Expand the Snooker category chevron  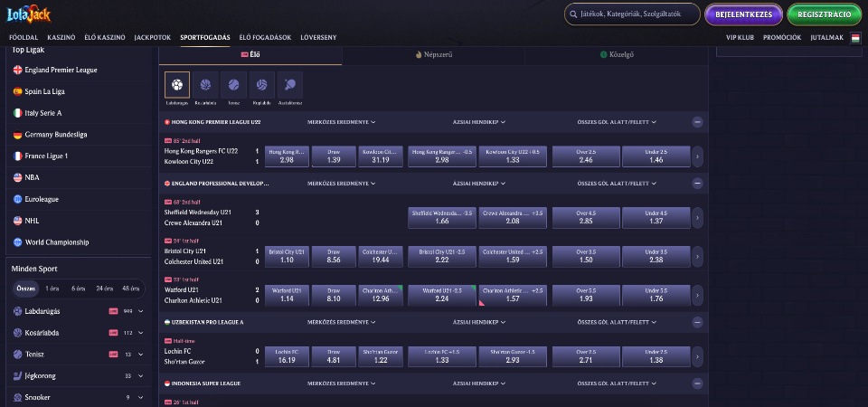point(143,397)
